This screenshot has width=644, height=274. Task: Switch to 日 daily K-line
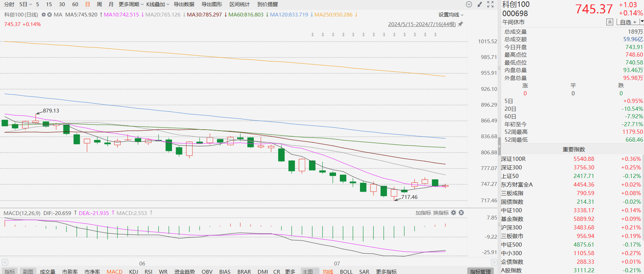[x=88, y=4]
